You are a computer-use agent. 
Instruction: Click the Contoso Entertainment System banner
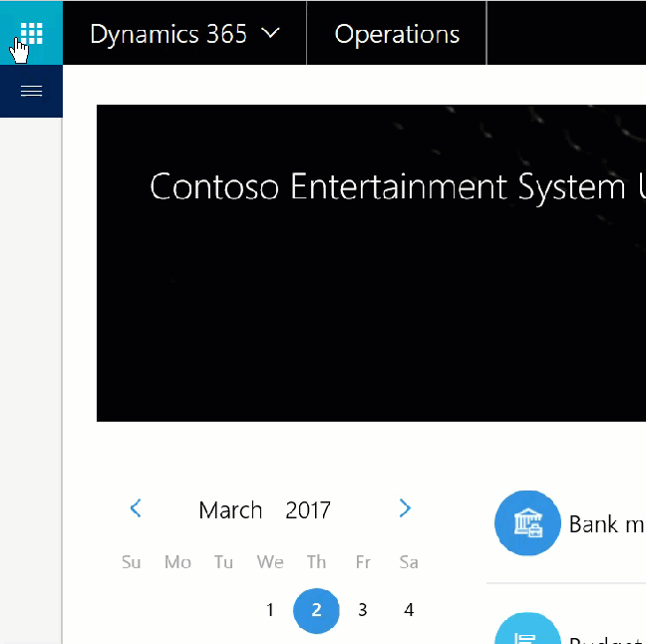tap(371, 263)
